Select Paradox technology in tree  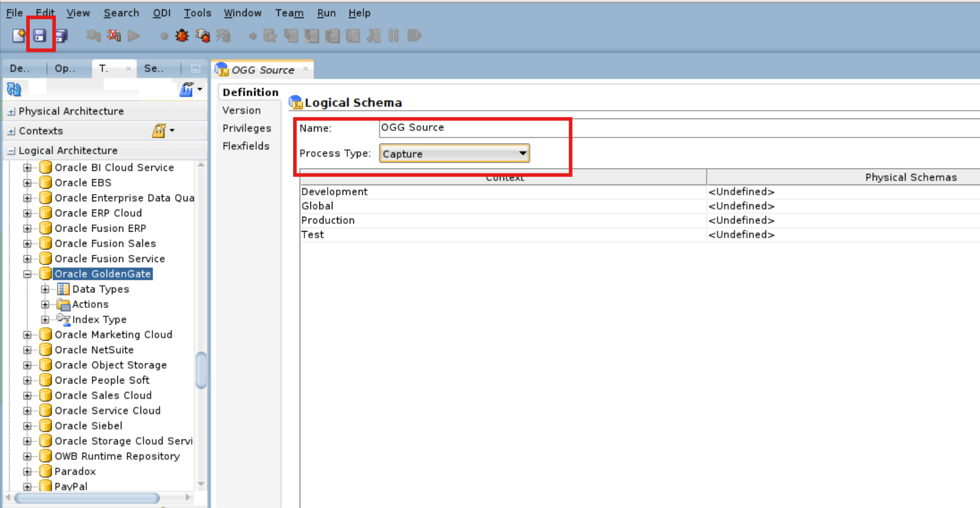[x=75, y=472]
